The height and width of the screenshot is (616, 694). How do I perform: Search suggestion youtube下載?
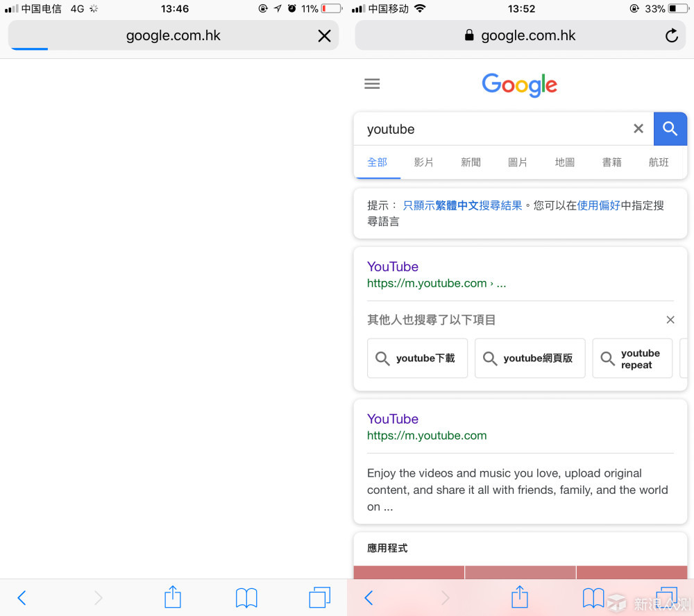pos(417,358)
